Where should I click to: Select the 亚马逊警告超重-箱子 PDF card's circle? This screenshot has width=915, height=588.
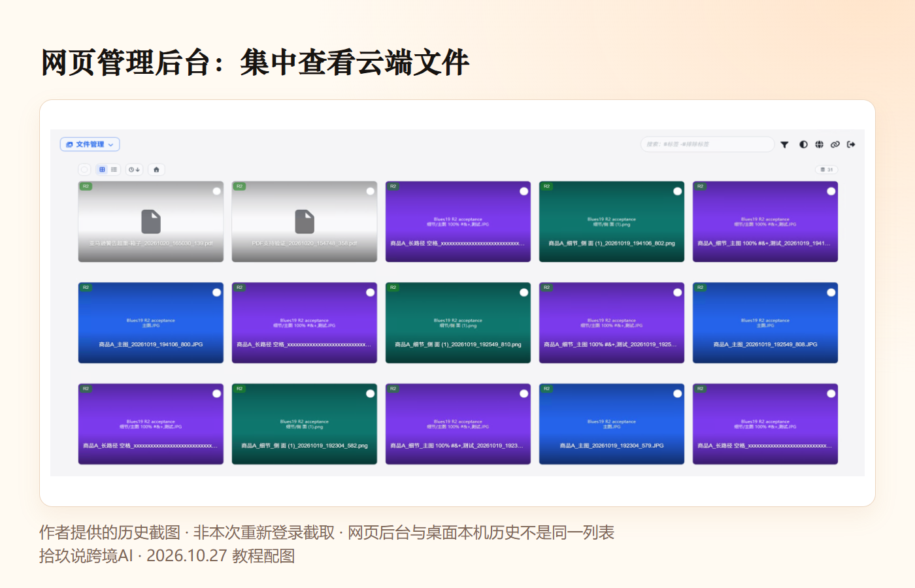pos(217,191)
